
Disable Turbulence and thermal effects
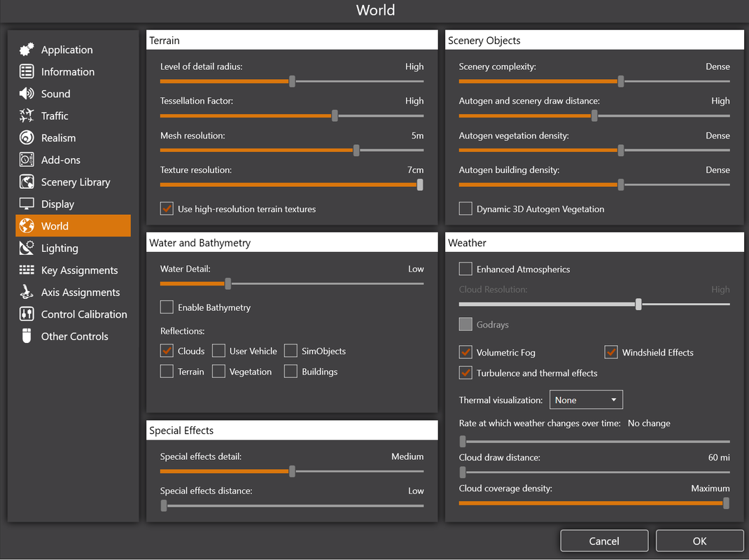465,372
